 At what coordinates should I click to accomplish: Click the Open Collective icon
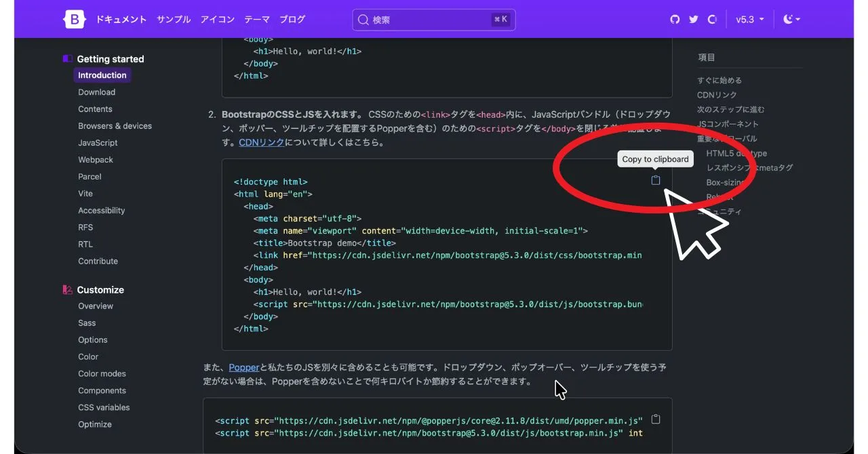point(712,20)
